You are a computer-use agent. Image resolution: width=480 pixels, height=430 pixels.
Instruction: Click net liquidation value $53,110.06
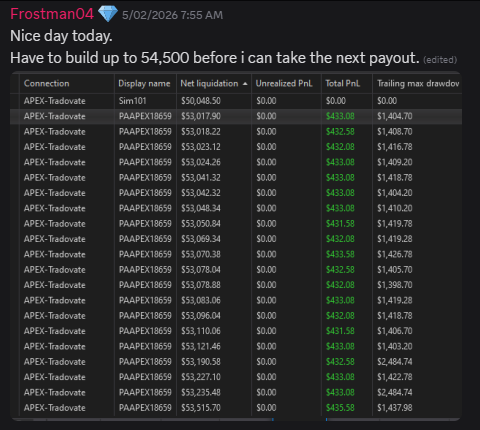(201, 331)
